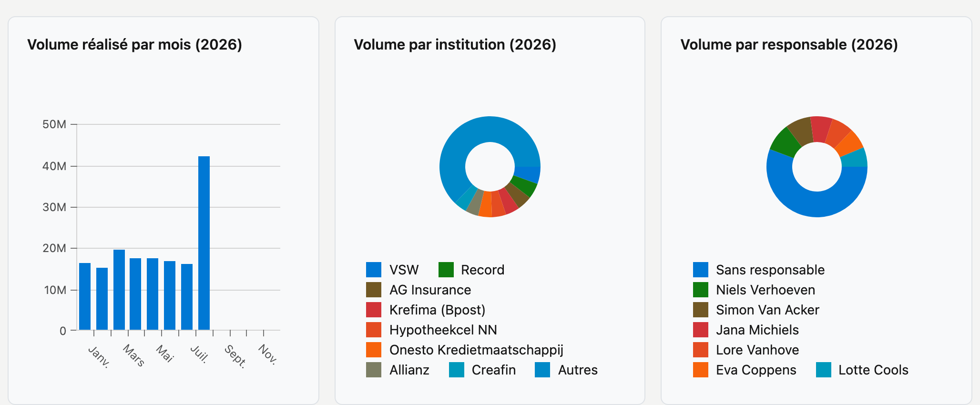Click the Niels Verhoeven legend swatch

tap(701, 290)
